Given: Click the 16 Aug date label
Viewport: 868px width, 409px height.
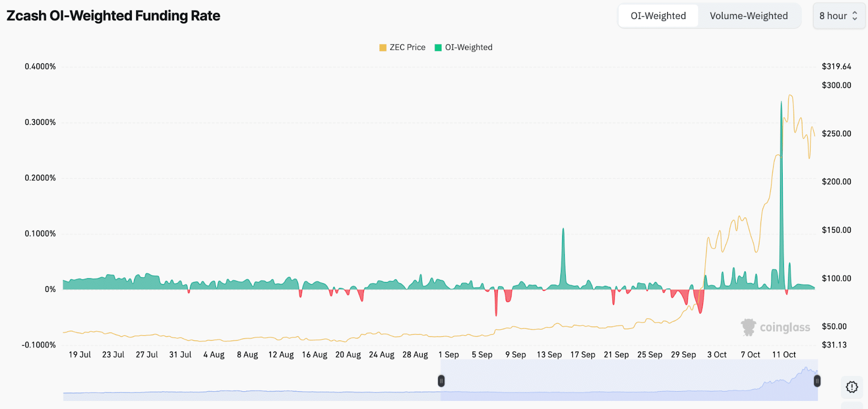Looking at the screenshot, I should 315,355.
